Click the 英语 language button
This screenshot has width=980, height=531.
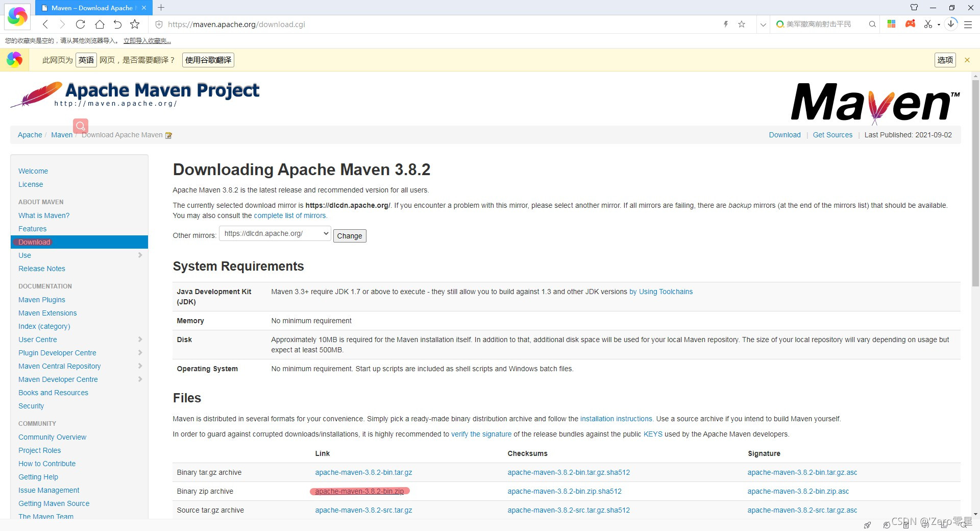click(86, 60)
